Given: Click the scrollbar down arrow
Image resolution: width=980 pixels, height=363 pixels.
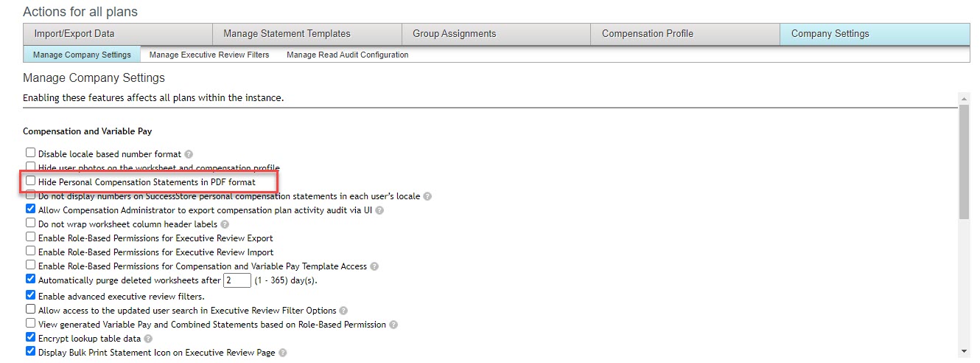Looking at the screenshot, I should 965,350.
